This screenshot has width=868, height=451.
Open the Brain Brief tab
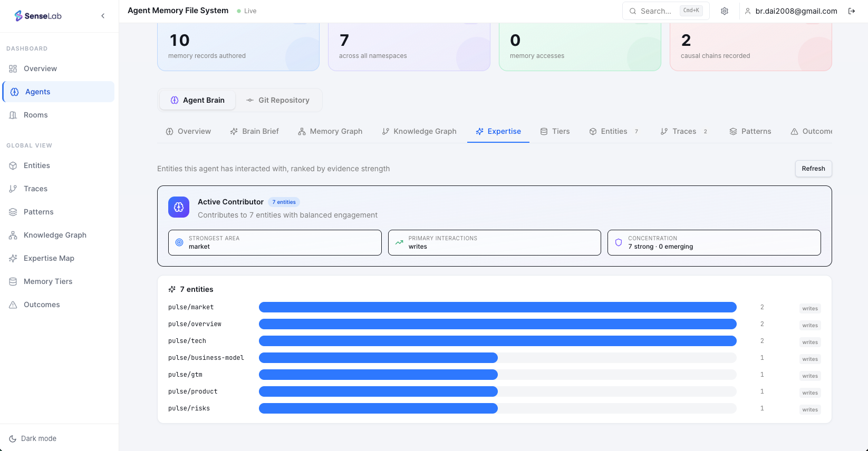coord(254,131)
